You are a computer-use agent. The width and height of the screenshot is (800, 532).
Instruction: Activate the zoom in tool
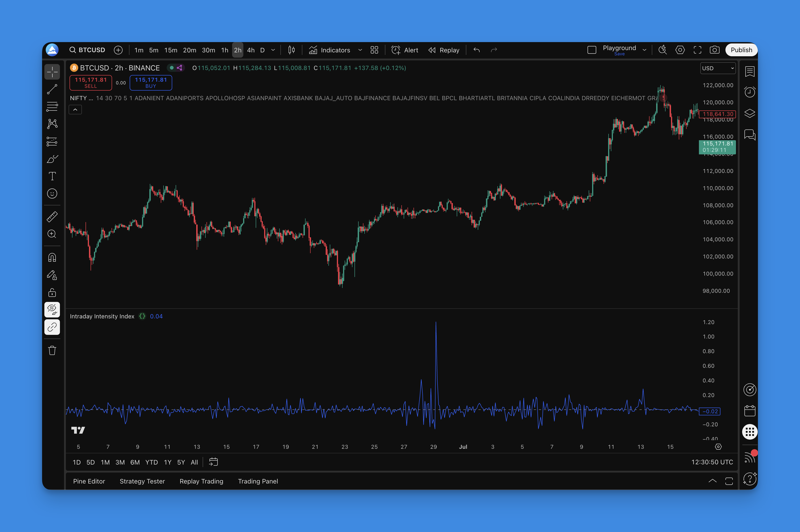click(x=52, y=234)
